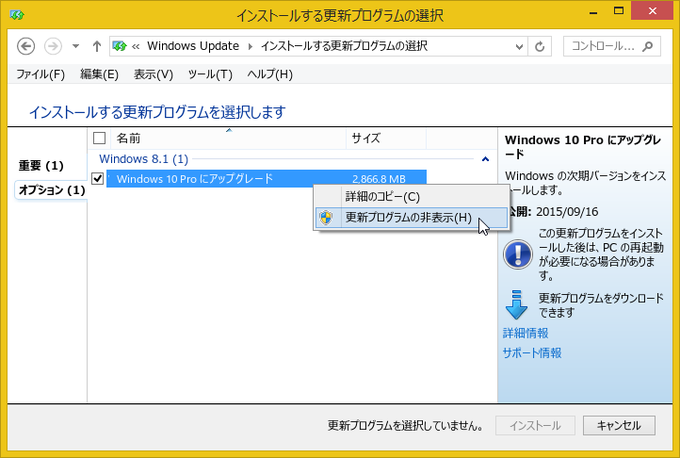This screenshot has height=458, width=680.
Task: Click the 2,866.8 MB size value
Action: pos(379,179)
